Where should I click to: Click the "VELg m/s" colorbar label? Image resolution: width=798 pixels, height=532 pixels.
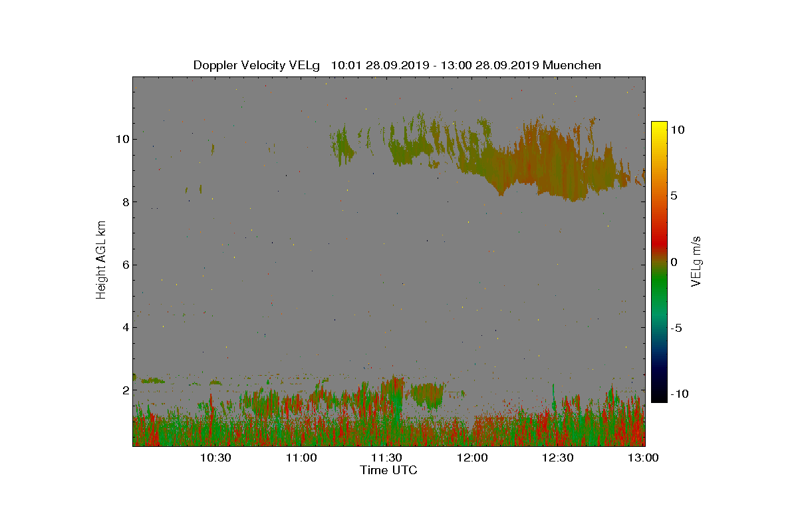pyautogui.click(x=696, y=261)
